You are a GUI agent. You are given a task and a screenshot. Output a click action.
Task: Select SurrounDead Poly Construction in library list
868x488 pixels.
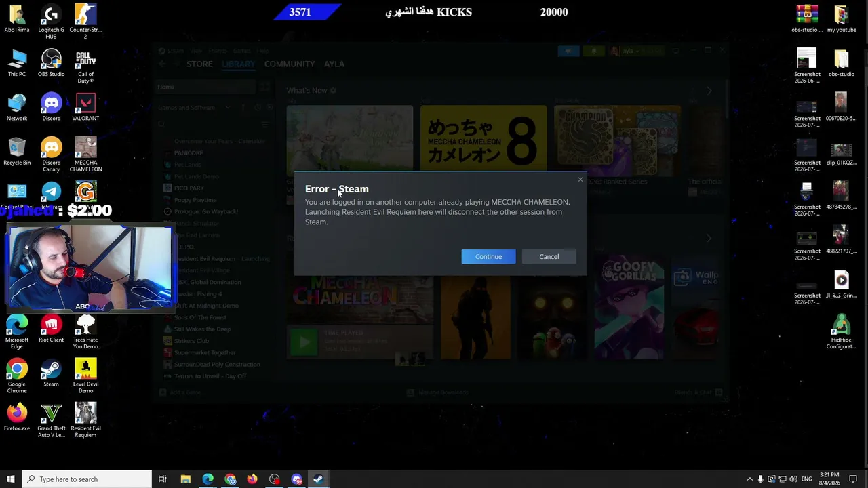pyautogui.click(x=217, y=365)
